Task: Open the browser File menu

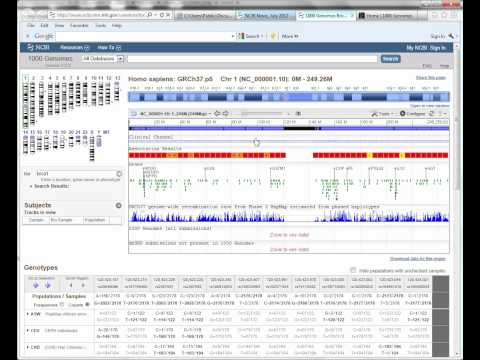Action: click(x=31, y=25)
